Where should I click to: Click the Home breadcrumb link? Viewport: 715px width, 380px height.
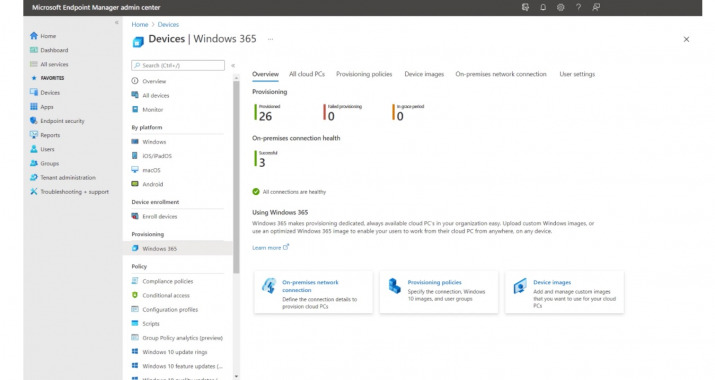pyautogui.click(x=140, y=25)
